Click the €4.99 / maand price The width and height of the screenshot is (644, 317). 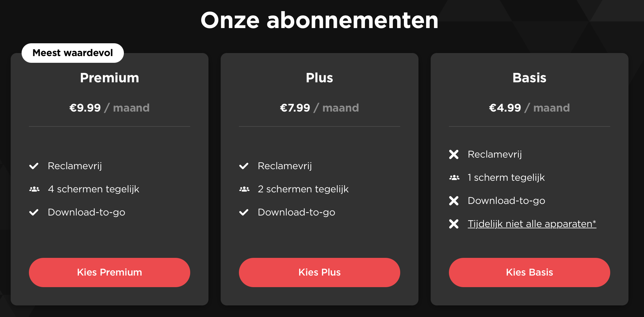click(x=530, y=108)
